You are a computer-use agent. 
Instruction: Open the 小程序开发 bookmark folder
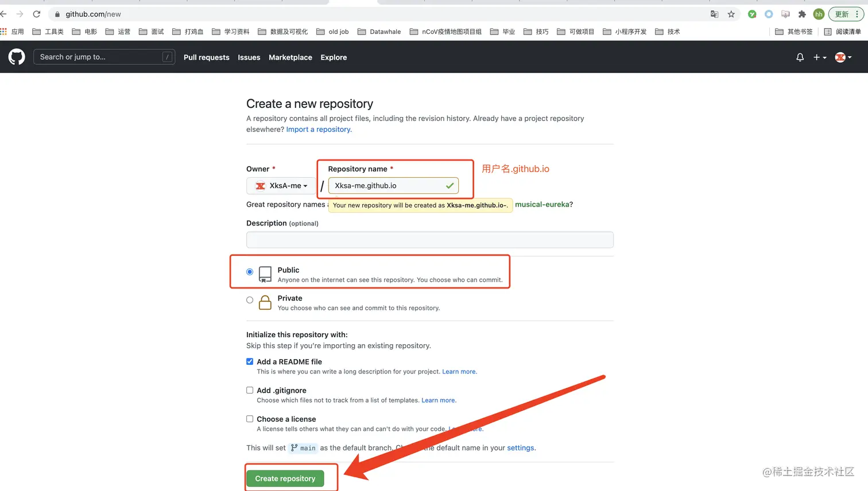(625, 32)
